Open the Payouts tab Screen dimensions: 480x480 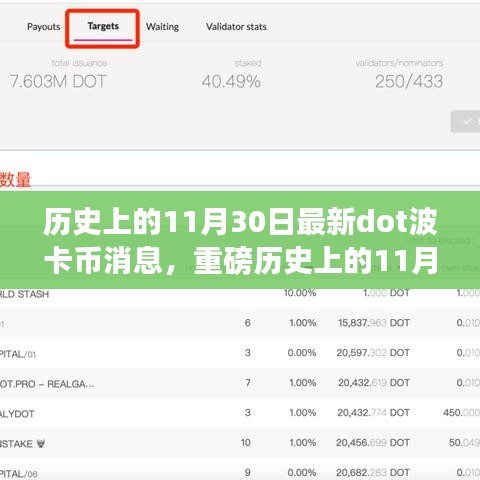44,27
